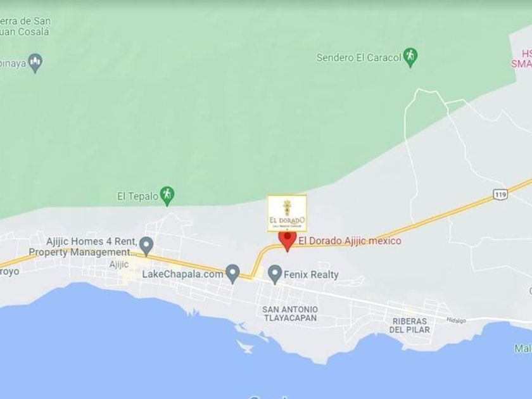Open Ajijic Homes 4 Rent Property Management label
This screenshot has height=399, width=532.
(83, 247)
